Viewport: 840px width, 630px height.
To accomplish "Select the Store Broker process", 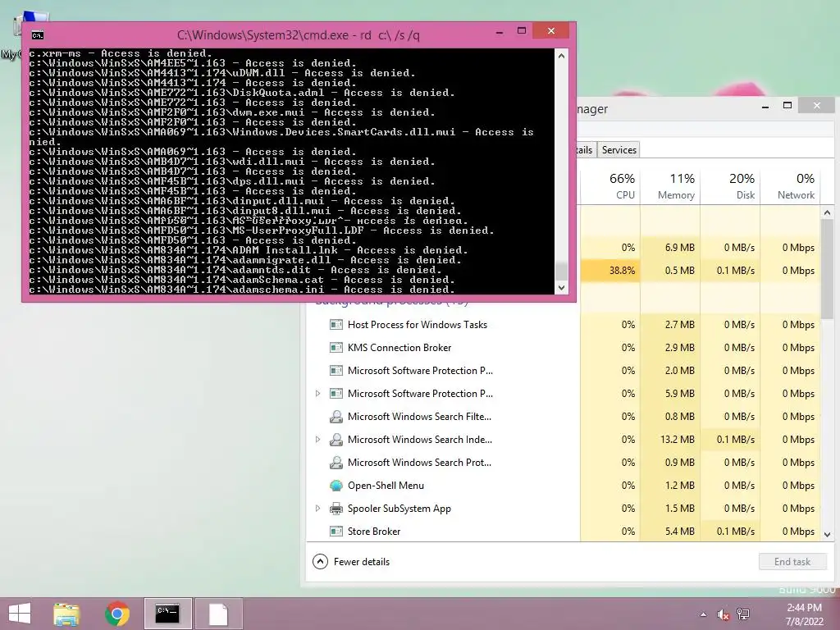I will [564, 532].
